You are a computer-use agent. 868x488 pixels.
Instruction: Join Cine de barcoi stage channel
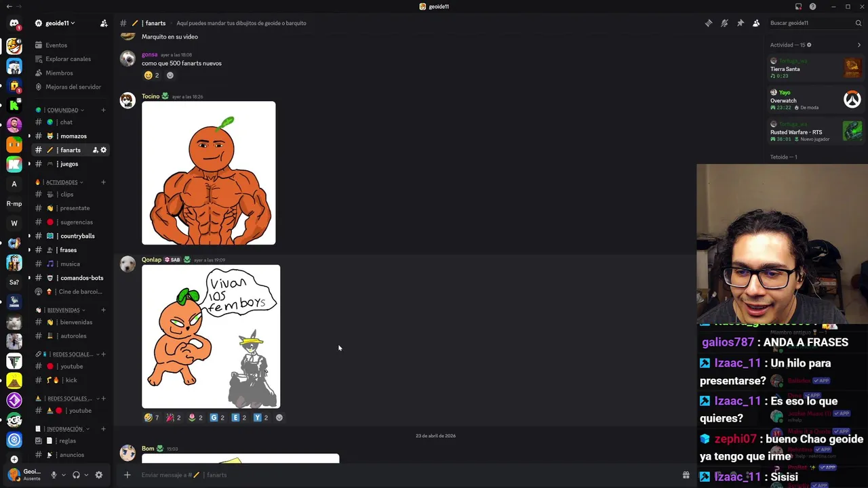pos(71,291)
